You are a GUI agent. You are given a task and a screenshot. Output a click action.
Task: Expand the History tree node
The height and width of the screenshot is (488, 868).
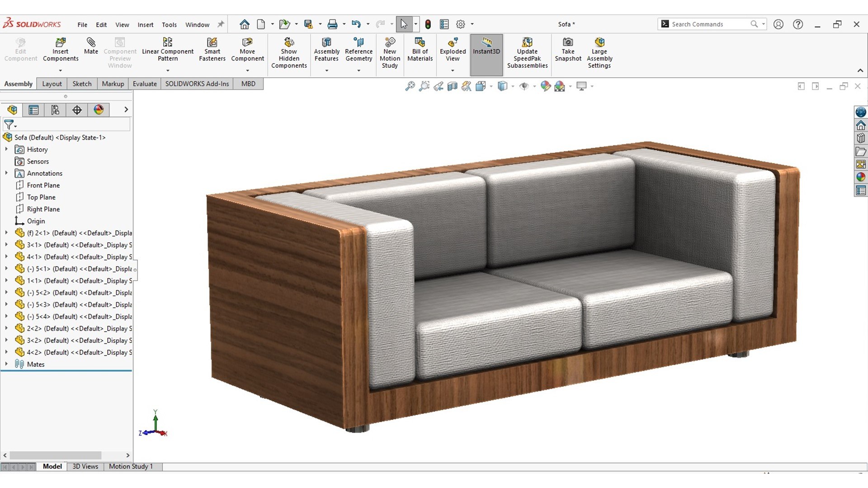(6, 149)
